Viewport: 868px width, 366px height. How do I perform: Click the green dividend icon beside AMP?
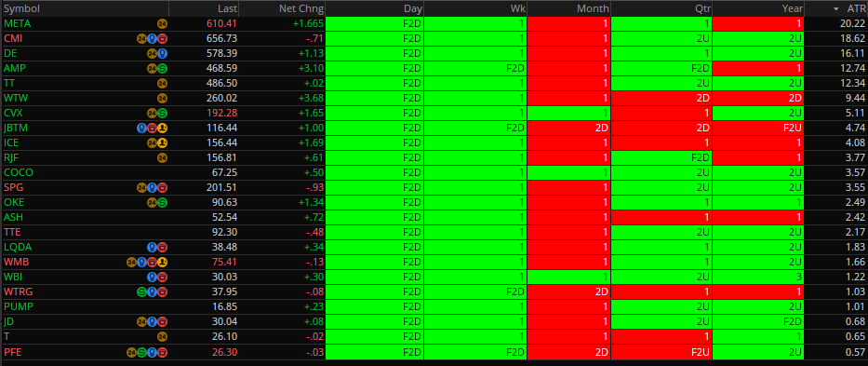[162, 69]
